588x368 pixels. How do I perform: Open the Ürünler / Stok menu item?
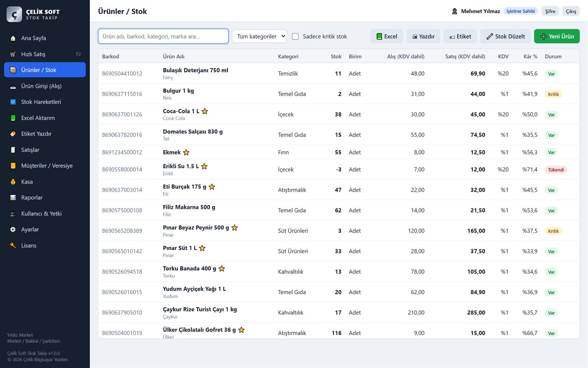45,70
